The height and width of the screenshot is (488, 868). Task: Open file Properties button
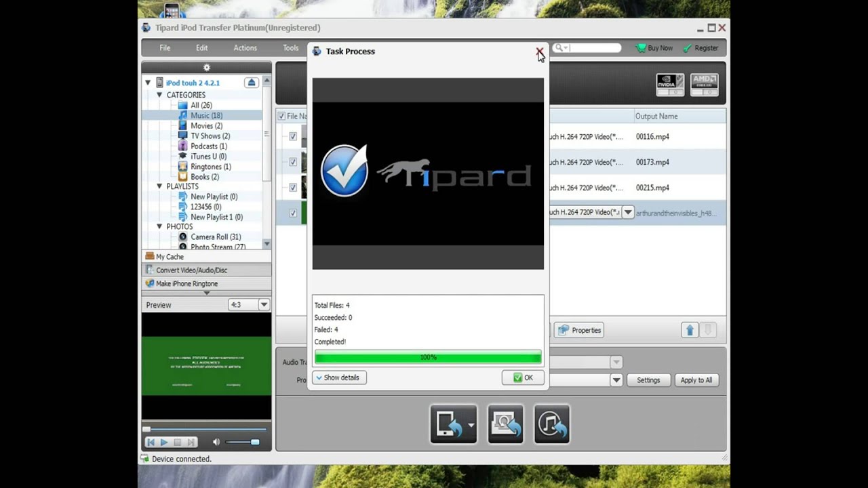pos(580,330)
